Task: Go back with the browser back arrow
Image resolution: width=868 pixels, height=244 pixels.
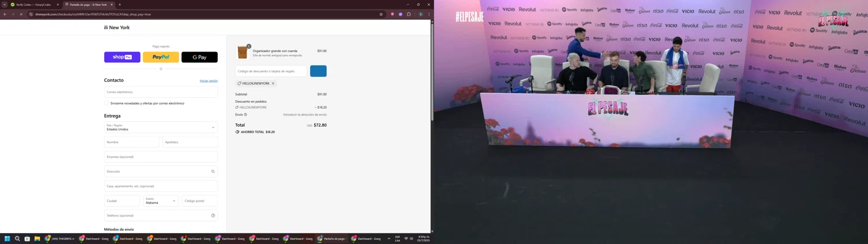Action: tap(5, 14)
